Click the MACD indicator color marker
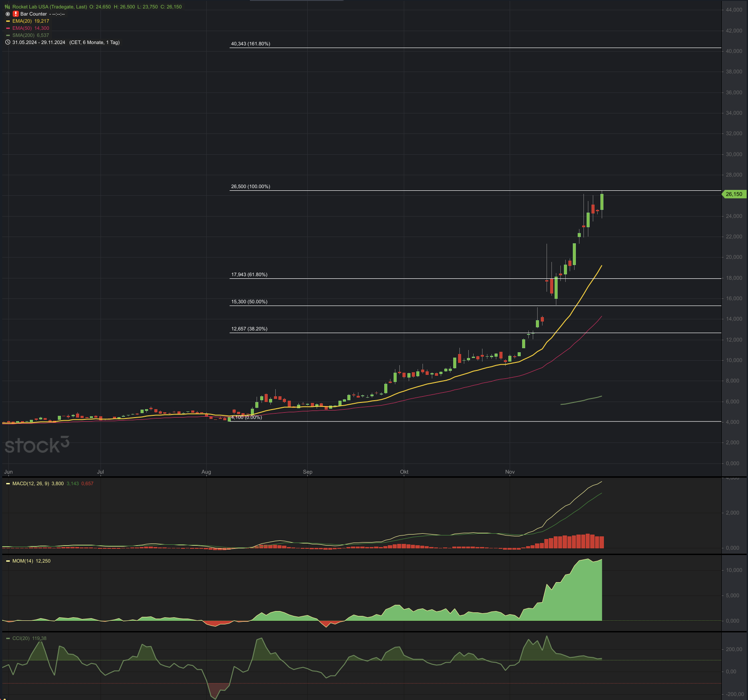The width and height of the screenshot is (748, 700). [x=8, y=483]
